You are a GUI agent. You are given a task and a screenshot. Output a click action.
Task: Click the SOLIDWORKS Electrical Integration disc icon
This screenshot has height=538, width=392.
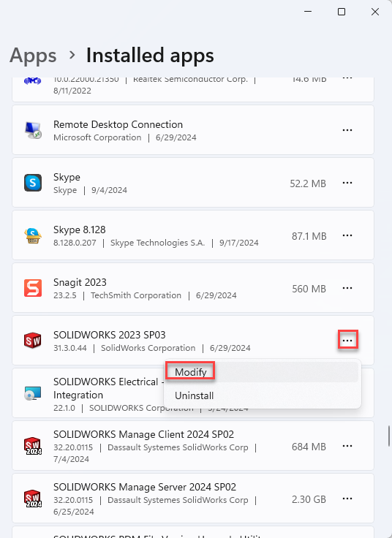pyautogui.click(x=33, y=393)
